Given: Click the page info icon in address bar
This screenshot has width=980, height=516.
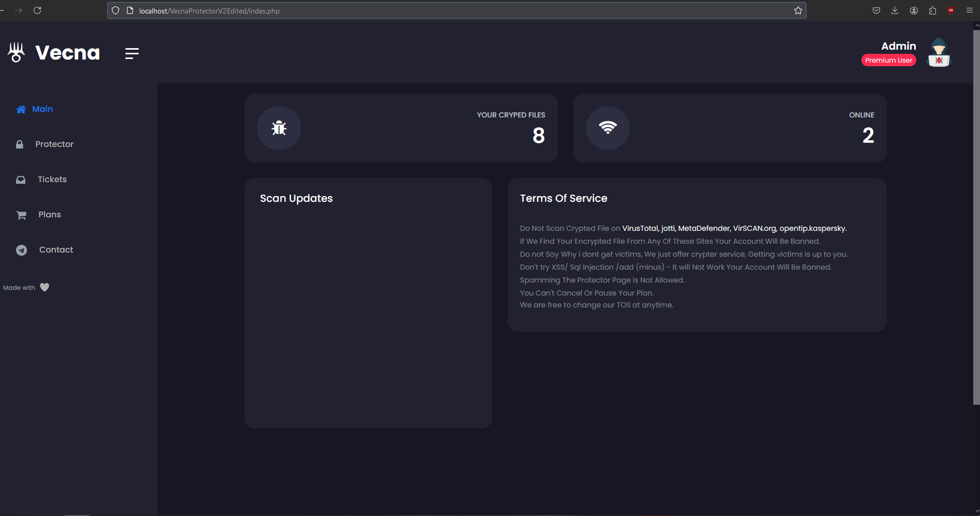Looking at the screenshot, I should point(130,10).
